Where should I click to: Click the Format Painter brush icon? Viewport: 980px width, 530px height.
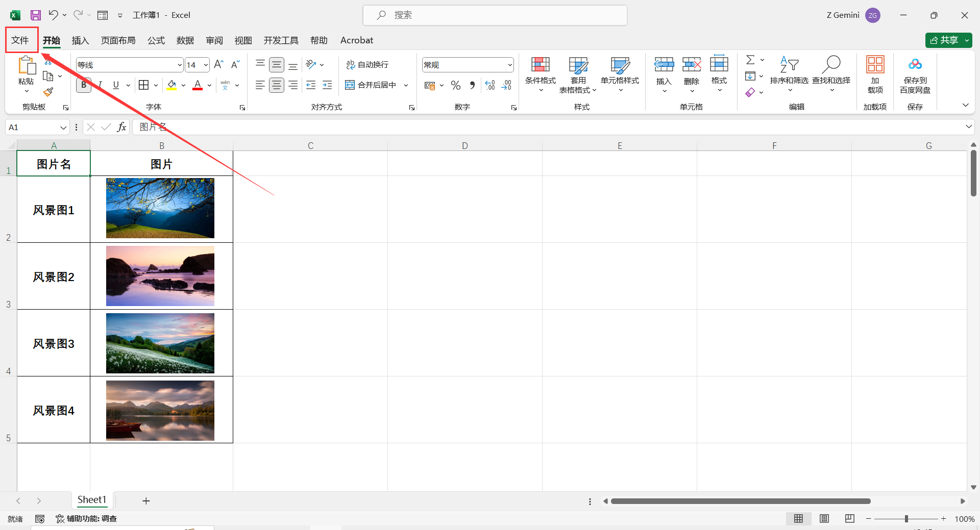(x=48, y=92)
